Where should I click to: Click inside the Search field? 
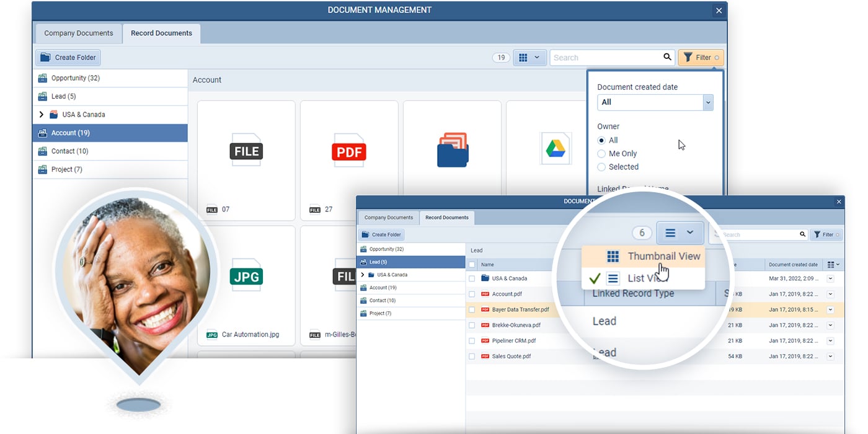pyautogui.click(x=595, y=57)
